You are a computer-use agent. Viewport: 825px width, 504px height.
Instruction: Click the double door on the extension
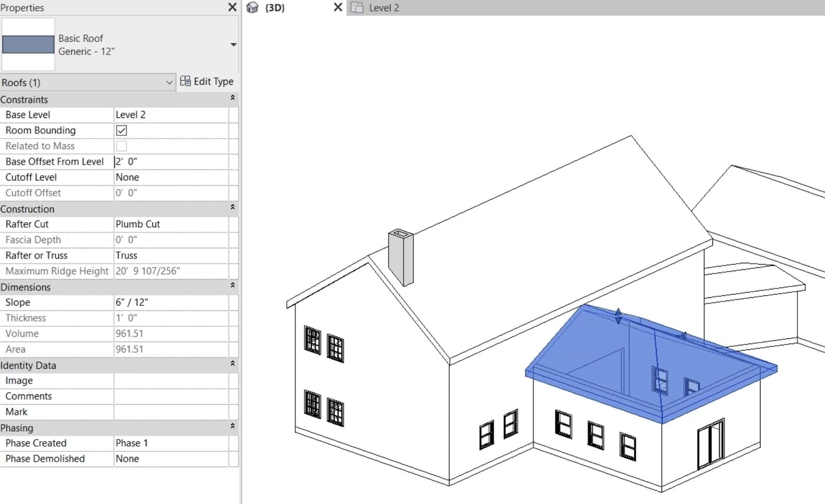click(x=711, y=444)
